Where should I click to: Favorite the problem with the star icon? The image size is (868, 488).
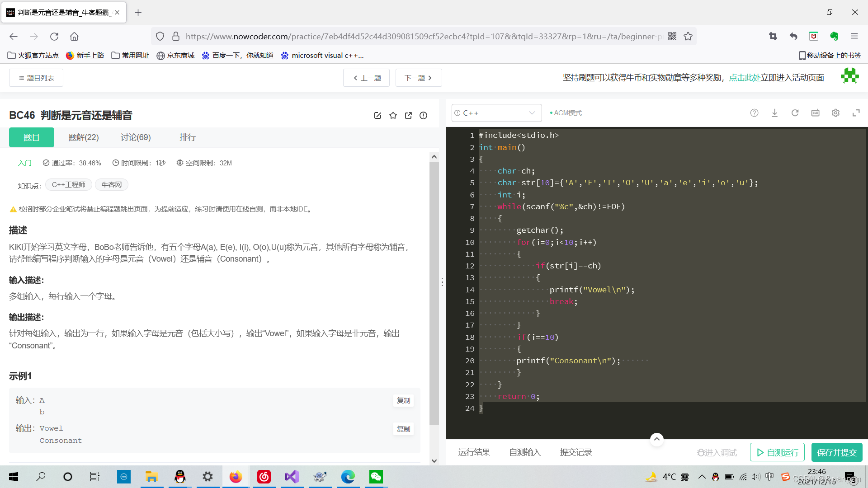(x=393, y=116)
